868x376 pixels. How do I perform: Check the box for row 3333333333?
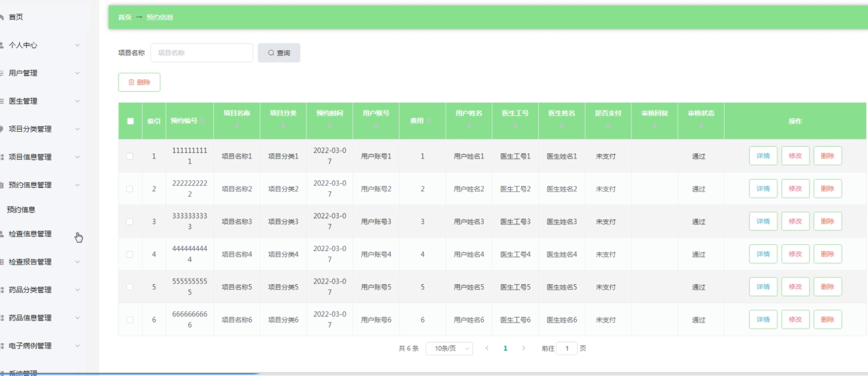point(130,222)
